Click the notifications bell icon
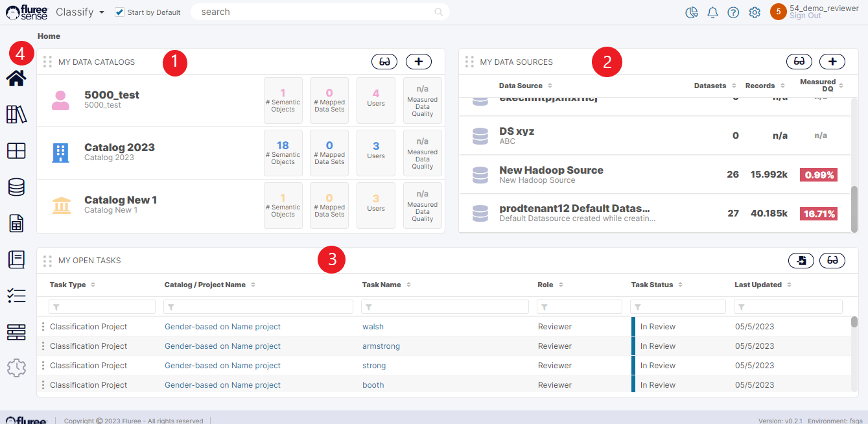Screen dimensions: 868x424 pyautogui.click(x=712, y=12)
